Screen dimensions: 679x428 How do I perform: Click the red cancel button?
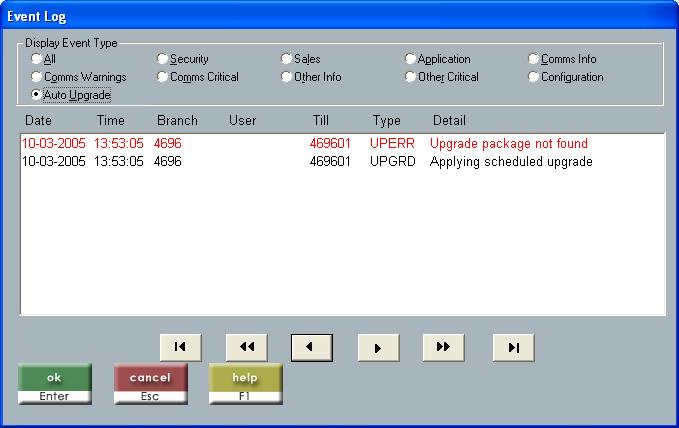pos(150,384)
